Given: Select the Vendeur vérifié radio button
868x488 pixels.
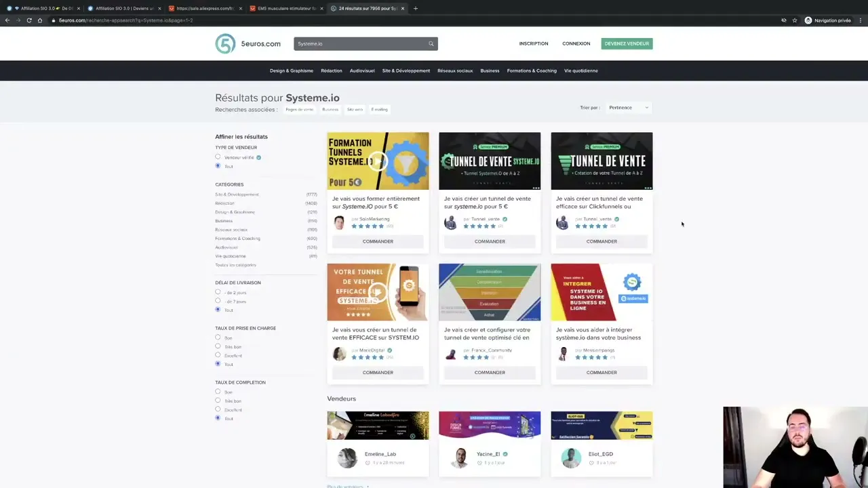Looking at the screenshot, I should tap(218, 157).
